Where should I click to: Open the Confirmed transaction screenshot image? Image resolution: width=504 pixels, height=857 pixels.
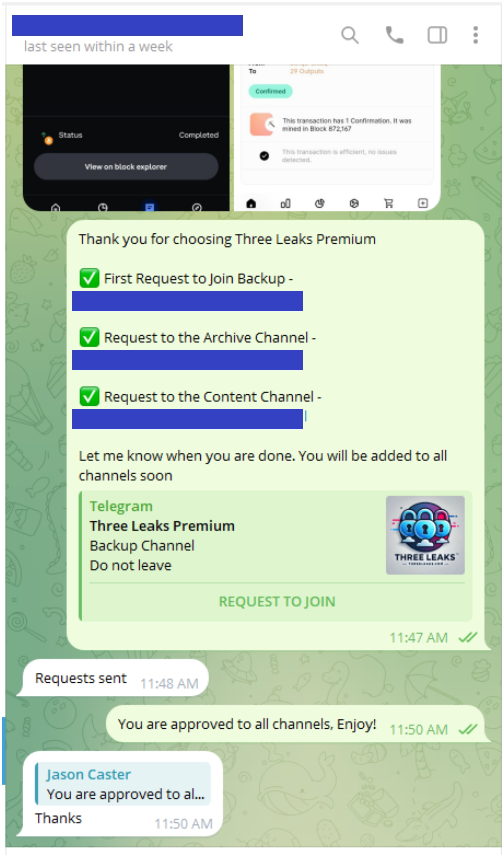point(337,138)
